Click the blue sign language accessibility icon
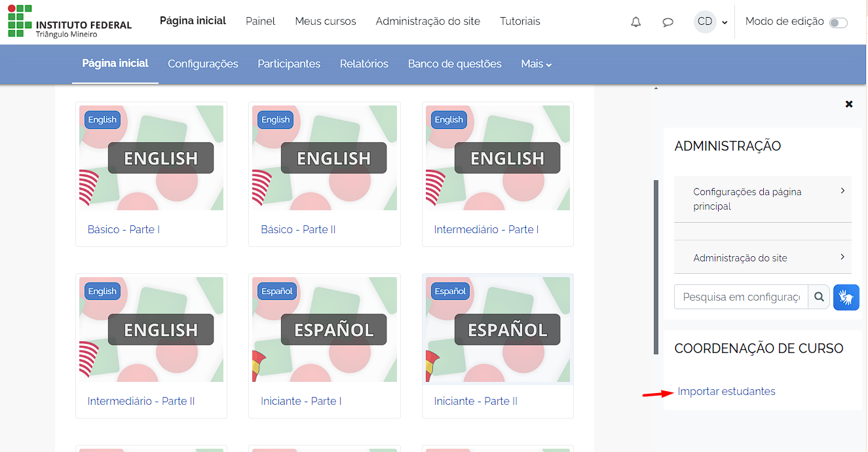 click(846, 297)
